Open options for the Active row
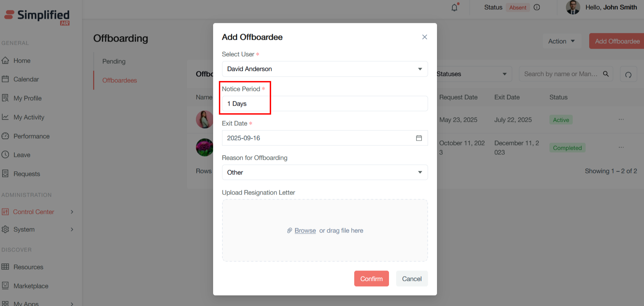Viewport: 644px width, 306px height. point(621,120)
